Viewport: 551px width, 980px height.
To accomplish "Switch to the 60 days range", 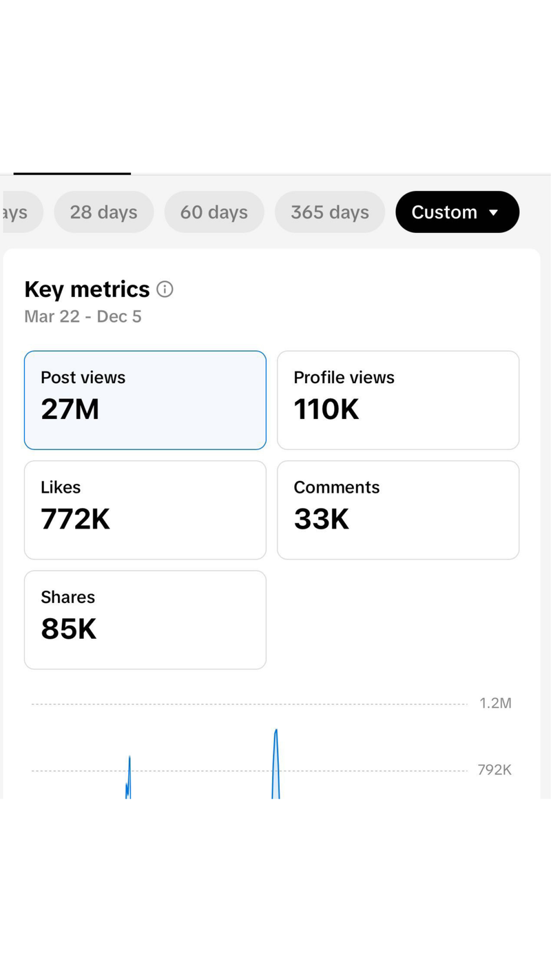I will point(214,212).
